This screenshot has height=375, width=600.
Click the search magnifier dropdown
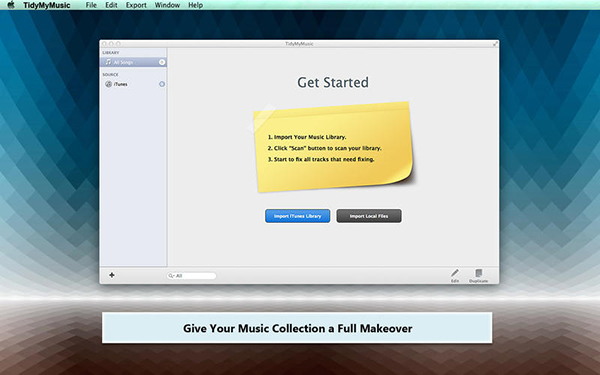[x=171, y=276]
